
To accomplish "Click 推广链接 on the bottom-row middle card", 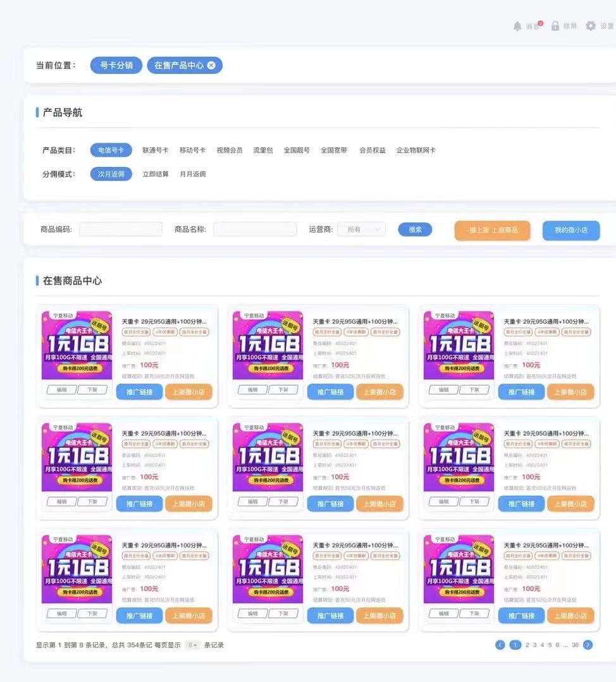I will coord(330,616).
